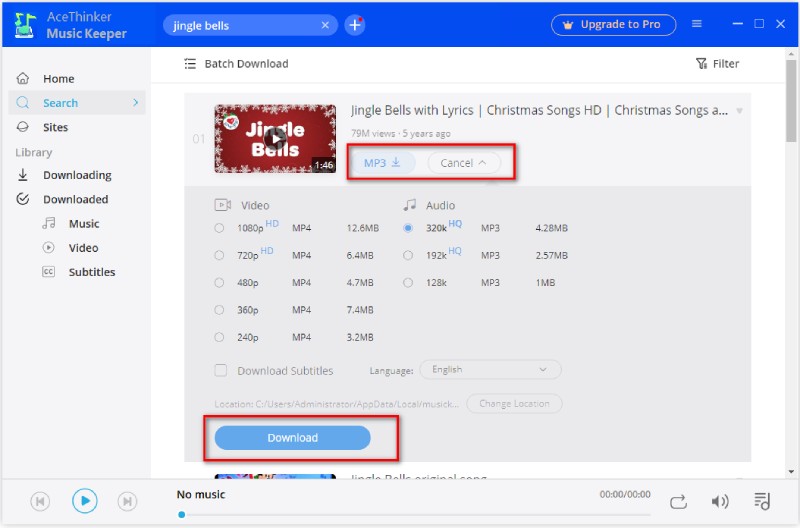Open the Filter options

[x=717, y=64]
